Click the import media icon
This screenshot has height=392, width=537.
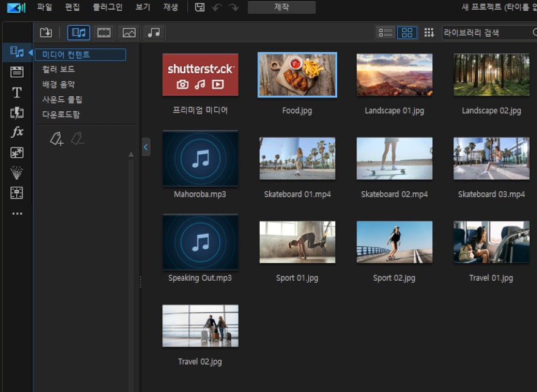46,33
